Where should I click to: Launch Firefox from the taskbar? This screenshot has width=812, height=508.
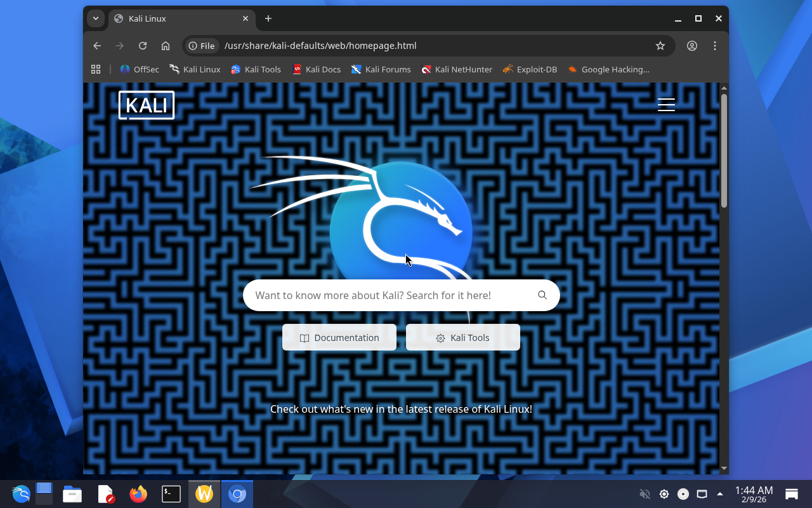(138, 494)
